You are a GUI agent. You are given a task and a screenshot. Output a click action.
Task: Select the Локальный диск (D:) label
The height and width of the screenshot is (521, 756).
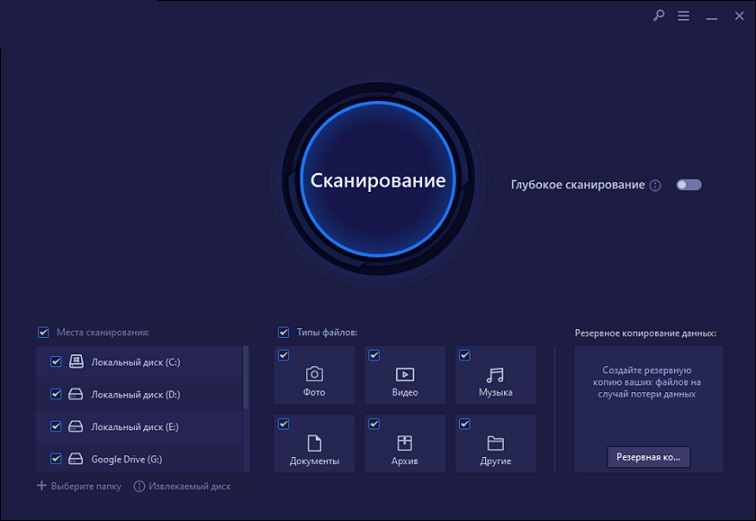pyautogui.click(x=136, y=394)
